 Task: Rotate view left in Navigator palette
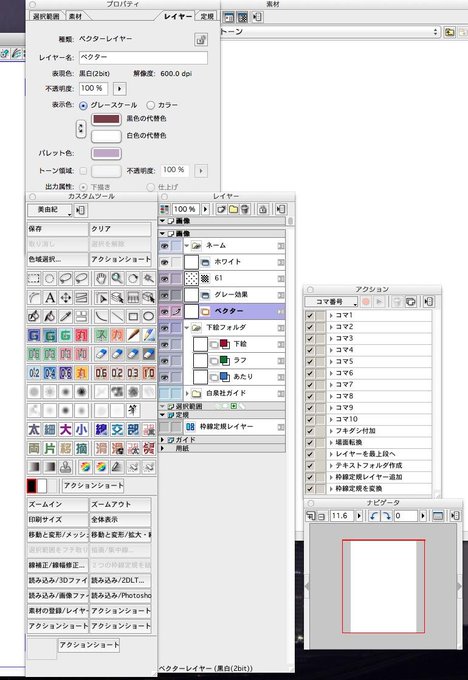tap(373, 516)
